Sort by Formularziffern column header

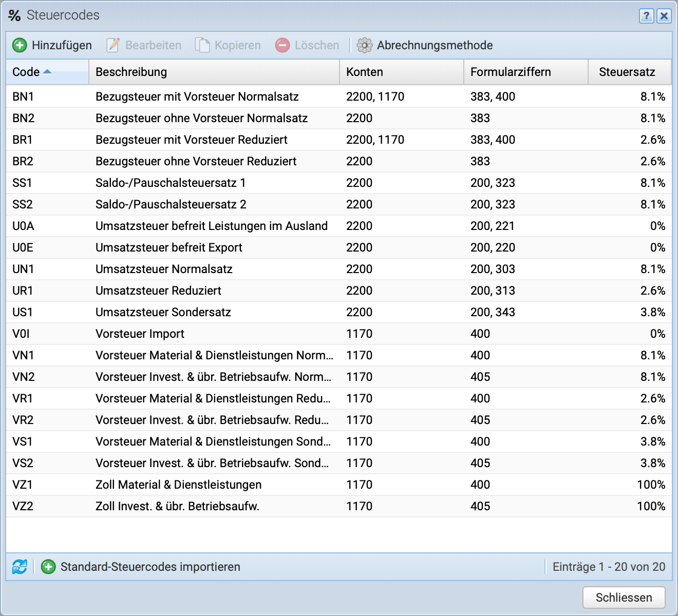click(x=526, y=72)
